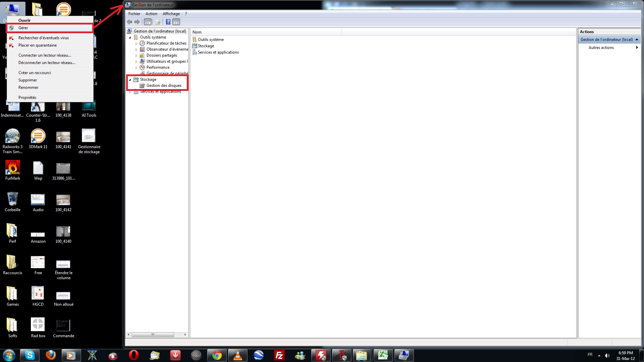Click the tree pane horizontal scrollbar

tap(153, 335)
